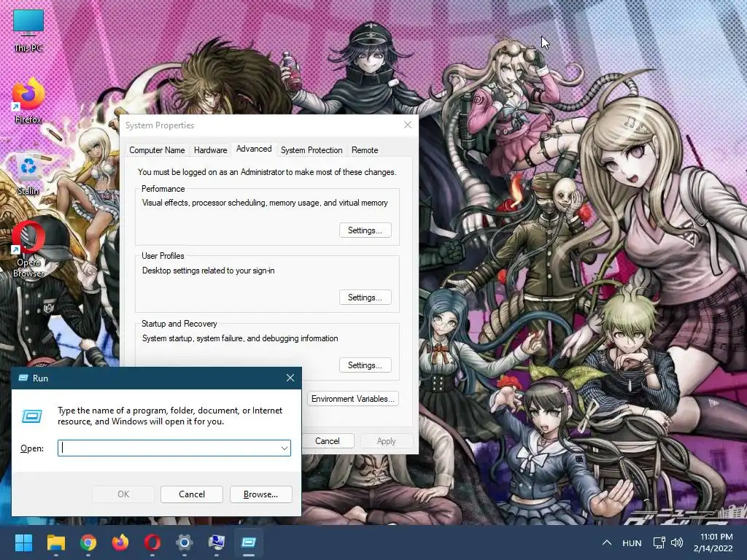Click OK in the Run dialog
This screenshot has width=747, height=560.
(x=123, y=494)
